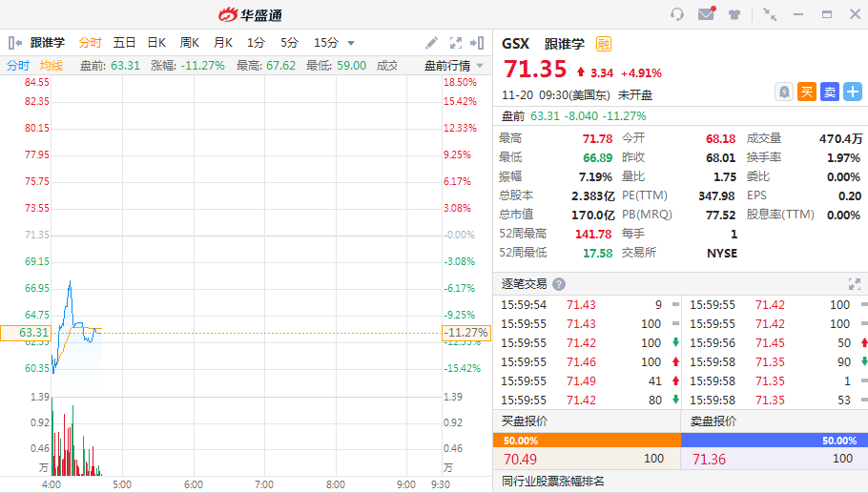Set a price alert bell
Screen dimensions: 868x493
point(783,92)
